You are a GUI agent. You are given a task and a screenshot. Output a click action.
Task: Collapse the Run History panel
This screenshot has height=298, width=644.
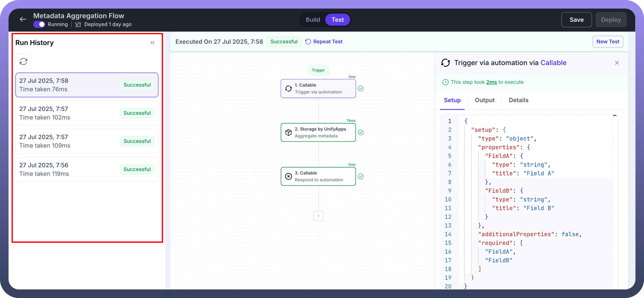click(153, 43)
